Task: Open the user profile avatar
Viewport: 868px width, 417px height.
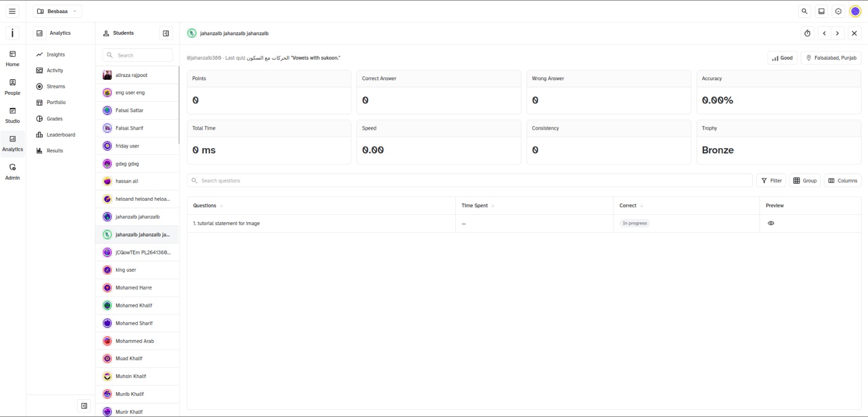Action: click(x=855, y=11)
